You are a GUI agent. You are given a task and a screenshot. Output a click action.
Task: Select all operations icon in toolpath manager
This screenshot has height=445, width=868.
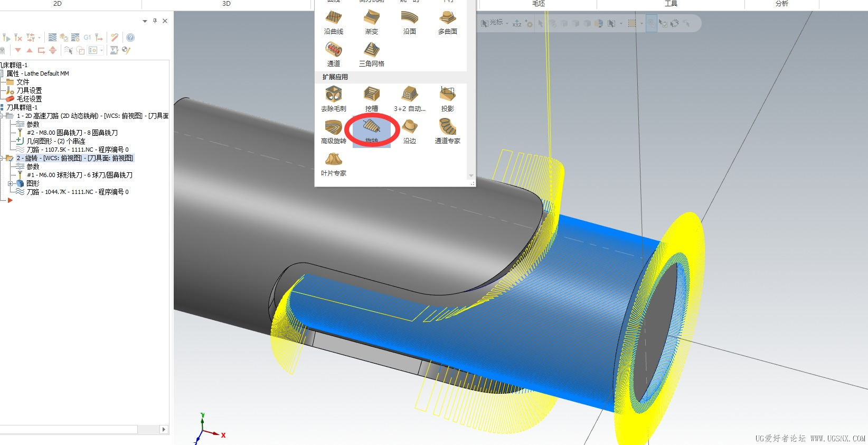point(6,38)
